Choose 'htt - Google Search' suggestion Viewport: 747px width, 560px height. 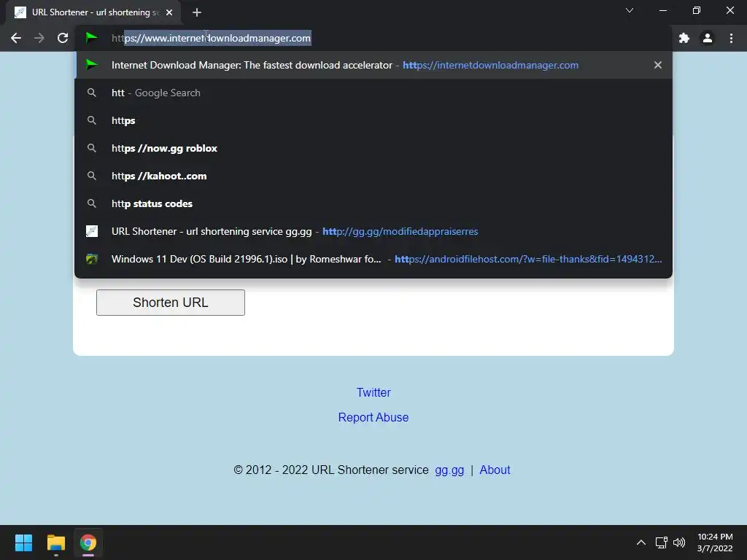tap(373, 93)
